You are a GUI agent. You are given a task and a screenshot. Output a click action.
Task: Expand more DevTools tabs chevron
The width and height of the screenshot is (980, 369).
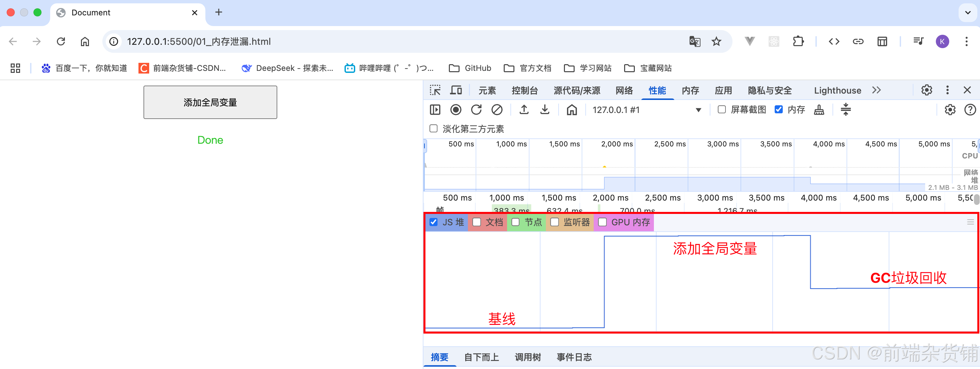point(877,90)
